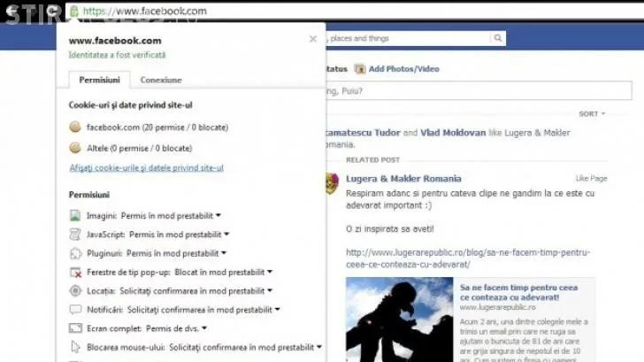Select the Permisiuni tab
This screenshot has height=362, width=644.
(99, 80)
